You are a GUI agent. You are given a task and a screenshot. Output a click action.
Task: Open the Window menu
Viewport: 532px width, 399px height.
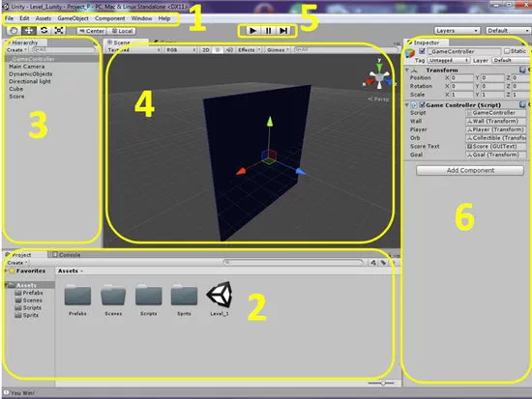tap(141, 18)
